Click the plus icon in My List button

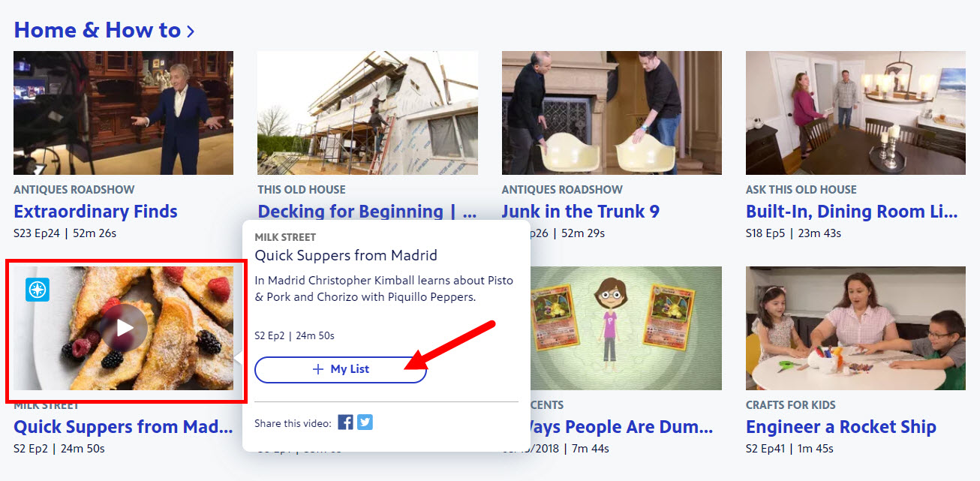click(x=318, y=369)
